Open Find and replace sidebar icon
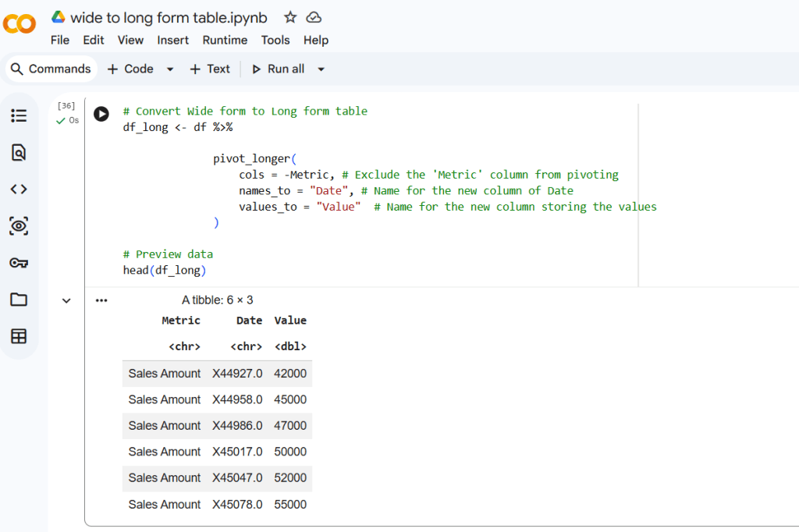 (19, 152)
